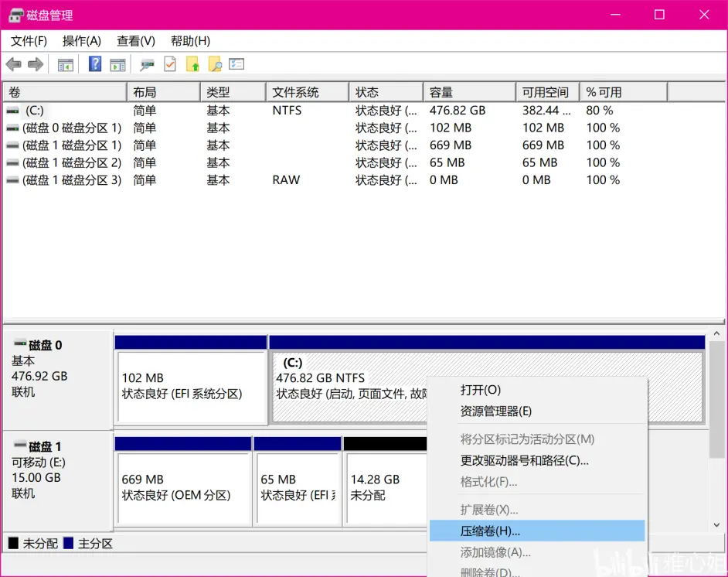728x577 pixels.
Task: Click the disk pane scrollbar down arrow
Action: (x=716, y=525)
